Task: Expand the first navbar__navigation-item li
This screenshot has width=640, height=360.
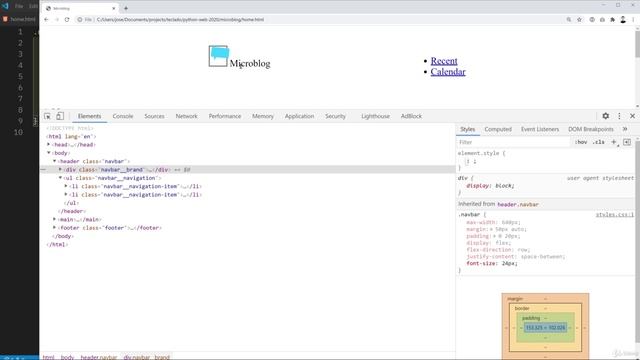Action: coord(66,186)
